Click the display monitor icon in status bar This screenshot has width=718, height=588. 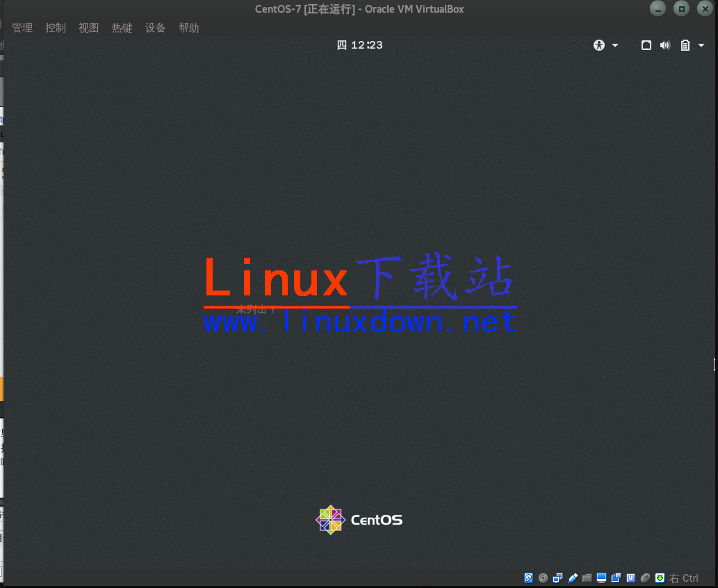pyautogui.click(x=601, y=578)
